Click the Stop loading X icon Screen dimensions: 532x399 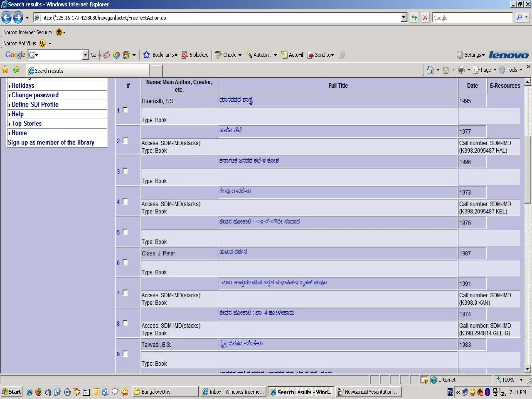425,18
